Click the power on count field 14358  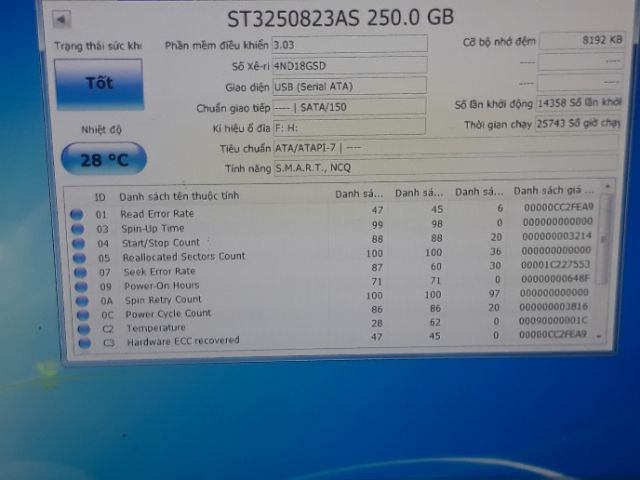click(x=578, y=103)
